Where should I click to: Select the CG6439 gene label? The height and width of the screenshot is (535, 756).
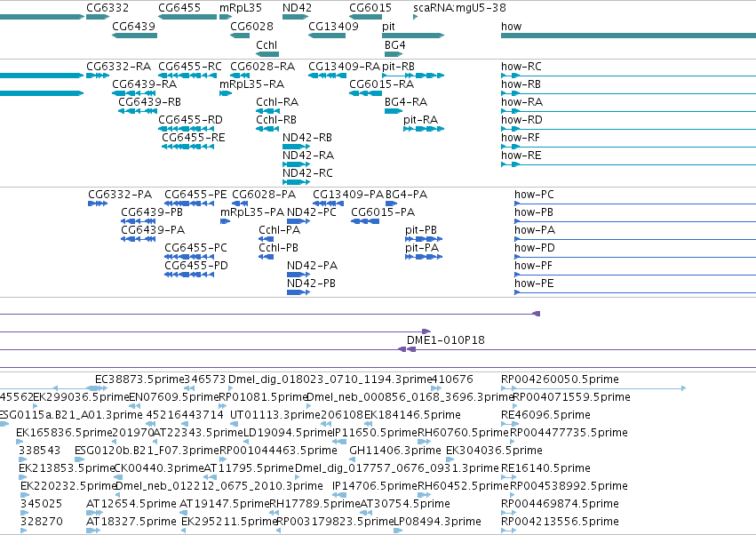tap(133, 26)
